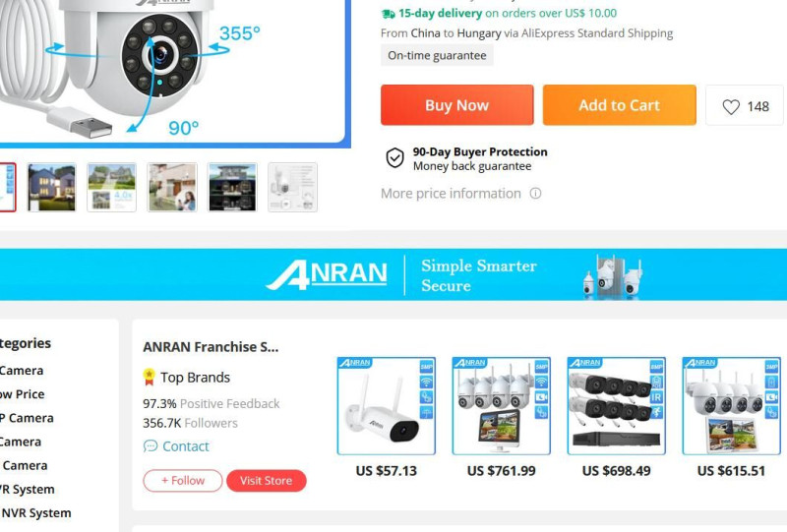The image size is (787, 532).
Task: Click the buyer protection shield icon
Action: 394,158
